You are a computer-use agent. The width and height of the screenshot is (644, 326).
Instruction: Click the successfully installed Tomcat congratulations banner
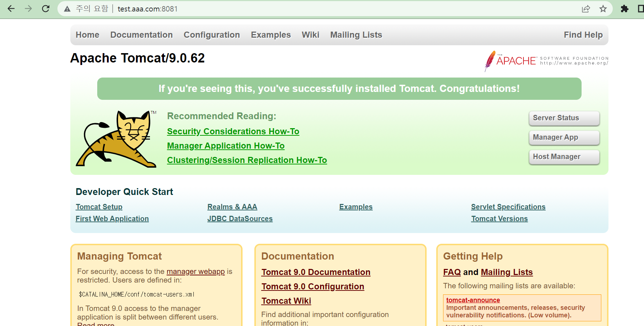[339, 89]
